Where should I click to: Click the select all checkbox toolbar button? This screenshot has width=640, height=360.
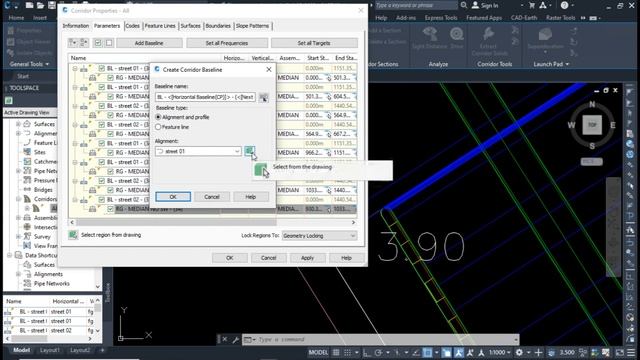98,43
